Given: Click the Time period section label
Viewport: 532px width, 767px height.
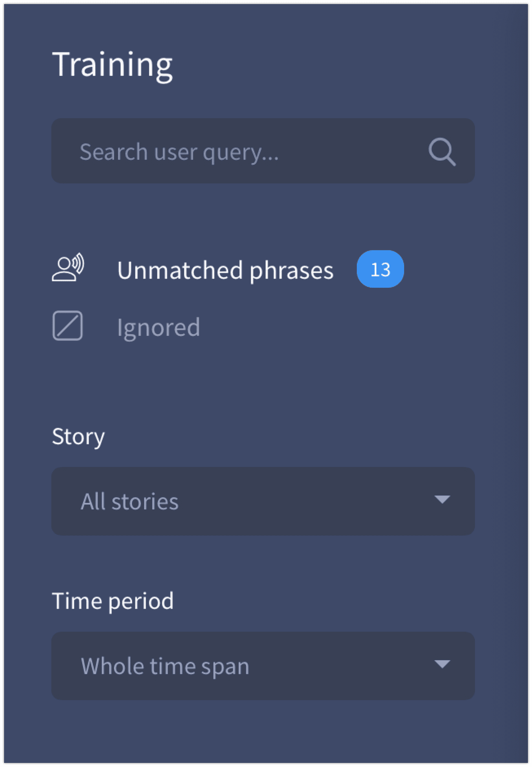Looking at the screenshot, I should pos(113,601).
